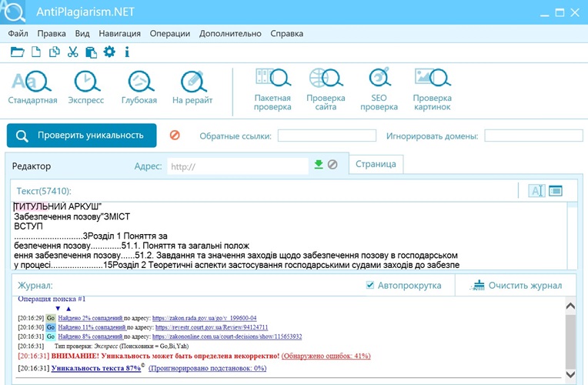Viewport: 588px width, 385px height.
Task: Click Найдено 8% совпадений link
Action: pyautogui.click(x=90, y=336)
